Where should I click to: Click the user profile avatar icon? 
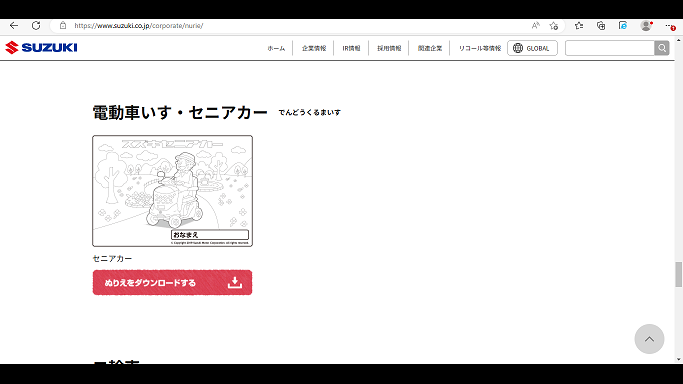pyautogui.click(x=646, y=26)
